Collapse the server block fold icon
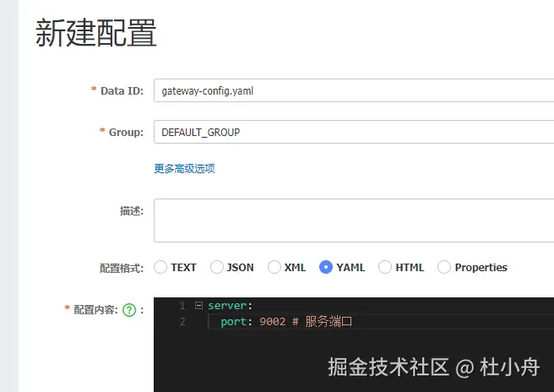 pyautogui.click(x=199, y=305)
